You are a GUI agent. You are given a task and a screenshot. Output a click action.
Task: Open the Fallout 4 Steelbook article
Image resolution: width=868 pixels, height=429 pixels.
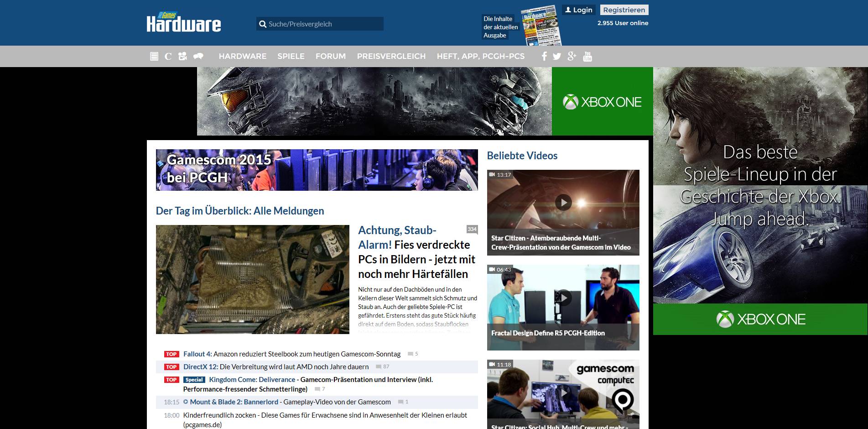[292, 354]
